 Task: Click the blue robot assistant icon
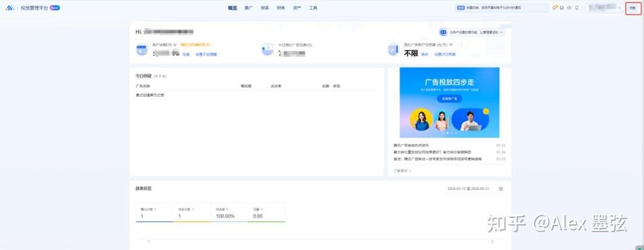[443, 32]
